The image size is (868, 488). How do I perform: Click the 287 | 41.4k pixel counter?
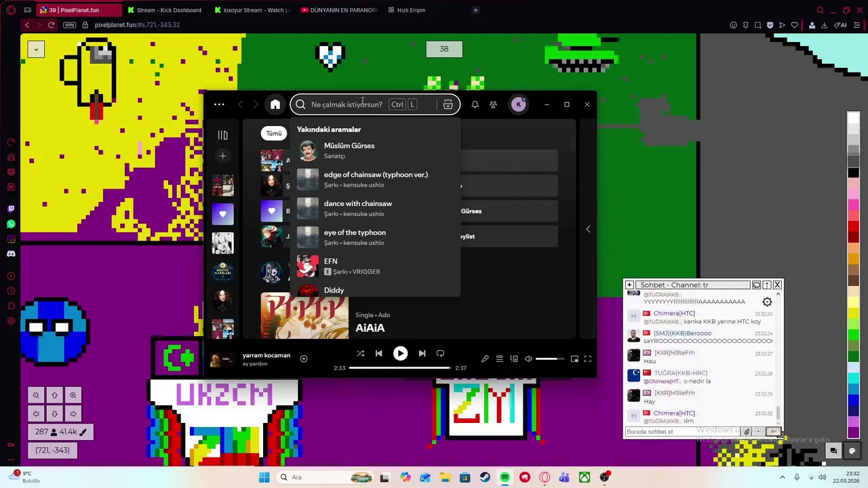[x=60, y=432]
